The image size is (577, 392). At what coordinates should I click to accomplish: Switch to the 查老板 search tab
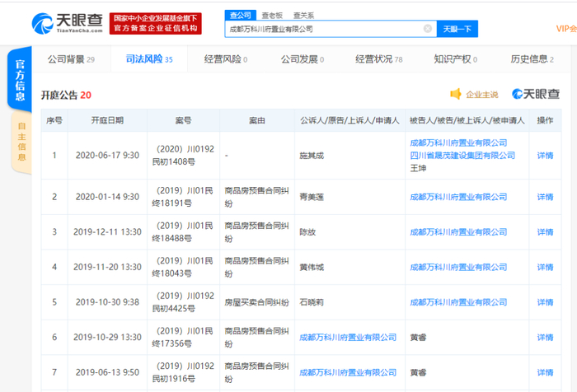point(270,15)
